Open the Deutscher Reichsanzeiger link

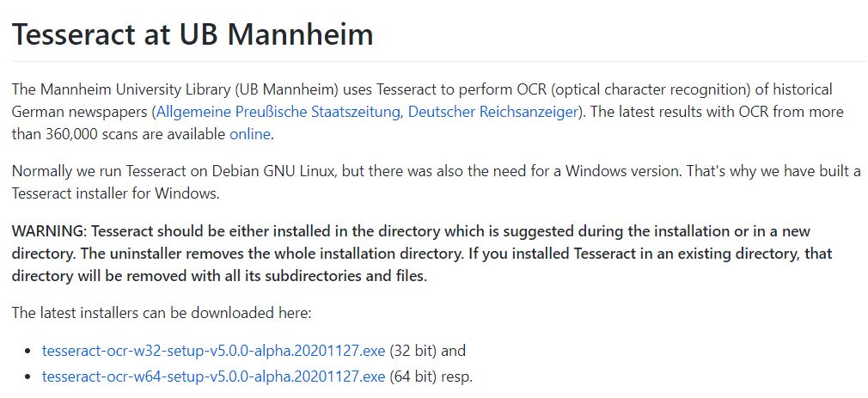click(x=492, y=112)
